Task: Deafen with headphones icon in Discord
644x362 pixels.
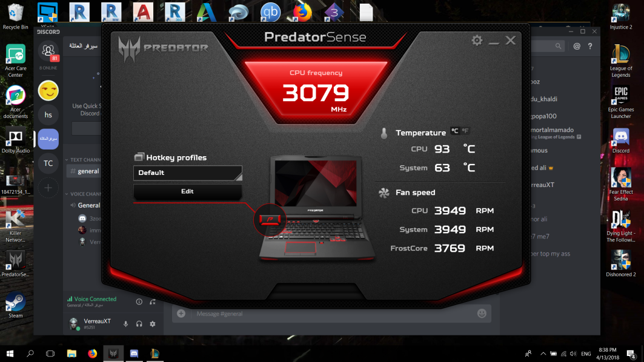Action: [x=139, y=324]
